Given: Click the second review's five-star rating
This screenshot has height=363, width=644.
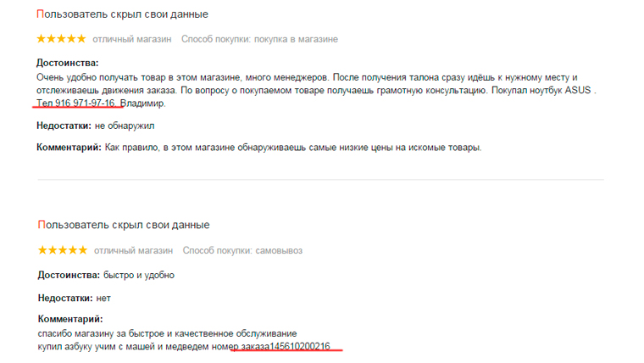Looking at the screenshot, I should click(x=63, y=250).
